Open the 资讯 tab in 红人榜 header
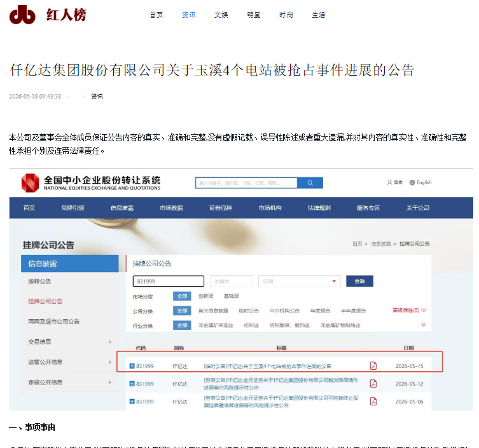The height and width of the screenshot is (448, 479). (x=188, y=15)
